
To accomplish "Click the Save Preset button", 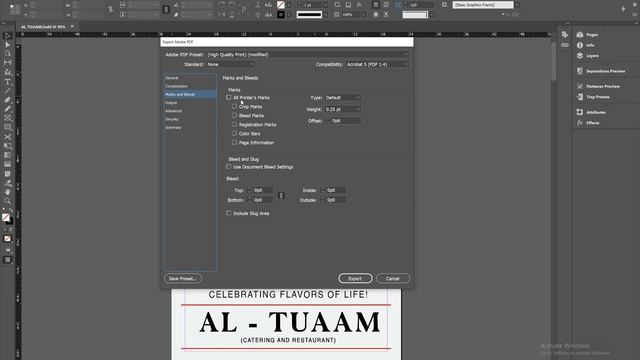I will tap(182, 278).
